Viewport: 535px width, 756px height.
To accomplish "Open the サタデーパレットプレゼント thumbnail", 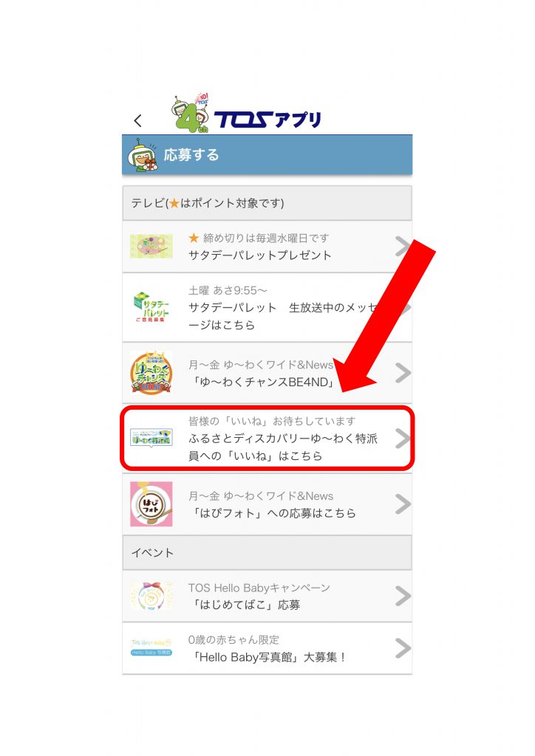I will pyautogui.click(x=151, y=247).
